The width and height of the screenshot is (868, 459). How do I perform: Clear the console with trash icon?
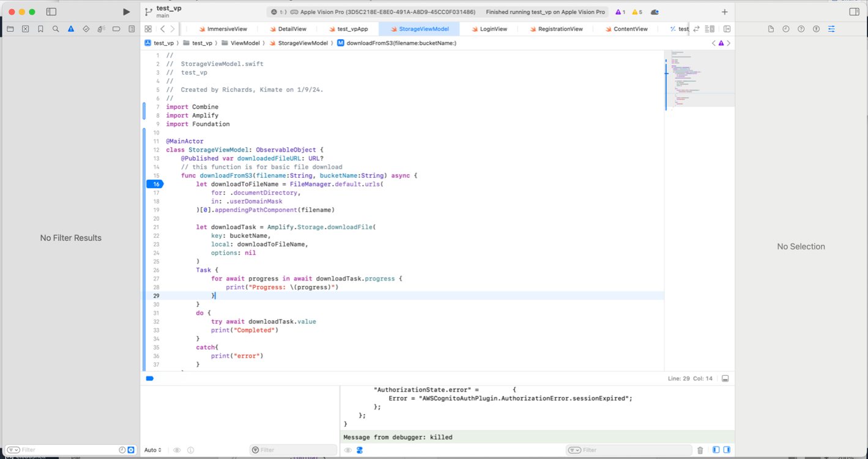(x=700, y=449)
